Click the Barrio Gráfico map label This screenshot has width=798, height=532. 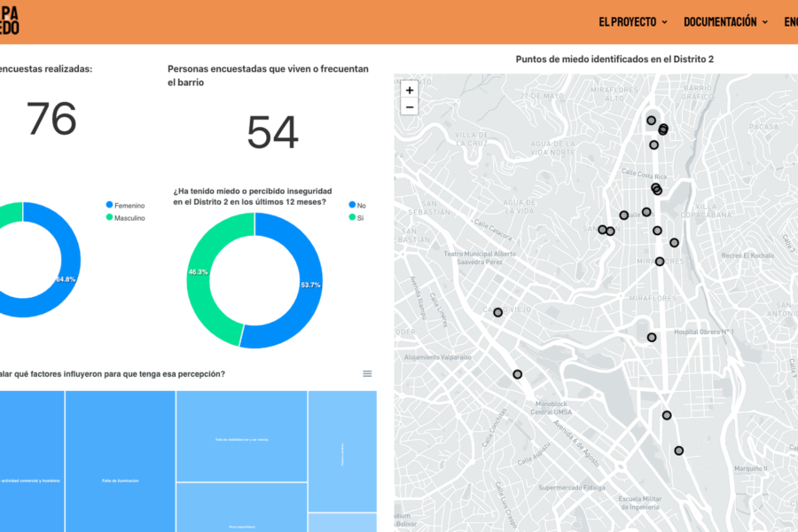click(x=697, y=92)
